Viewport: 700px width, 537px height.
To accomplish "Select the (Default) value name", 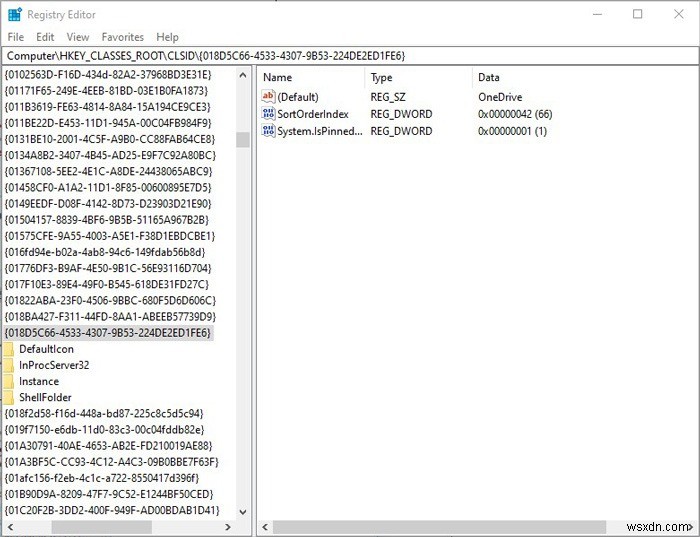I will coord(298,97).
